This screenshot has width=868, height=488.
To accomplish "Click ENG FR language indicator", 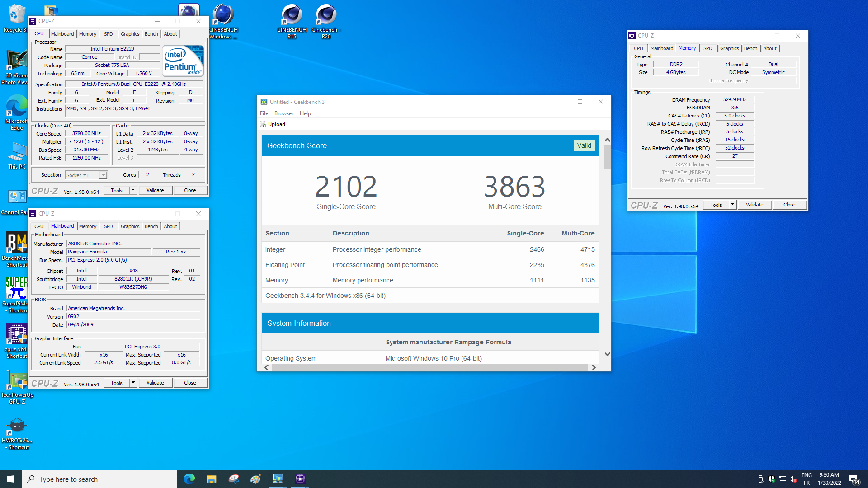I will coord(807,479).
